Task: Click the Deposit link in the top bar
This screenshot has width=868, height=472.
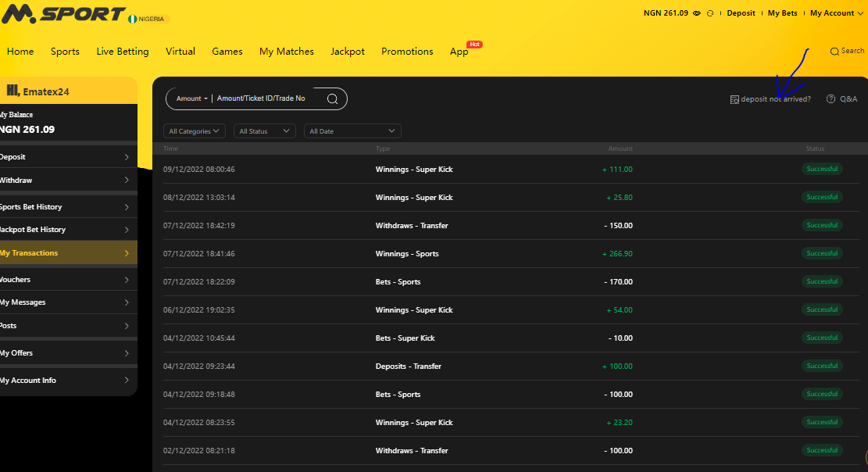Action: pos(741,13)
